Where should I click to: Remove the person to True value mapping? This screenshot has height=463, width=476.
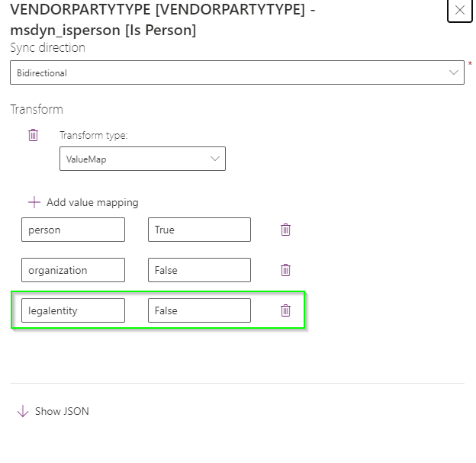(285, 230)
